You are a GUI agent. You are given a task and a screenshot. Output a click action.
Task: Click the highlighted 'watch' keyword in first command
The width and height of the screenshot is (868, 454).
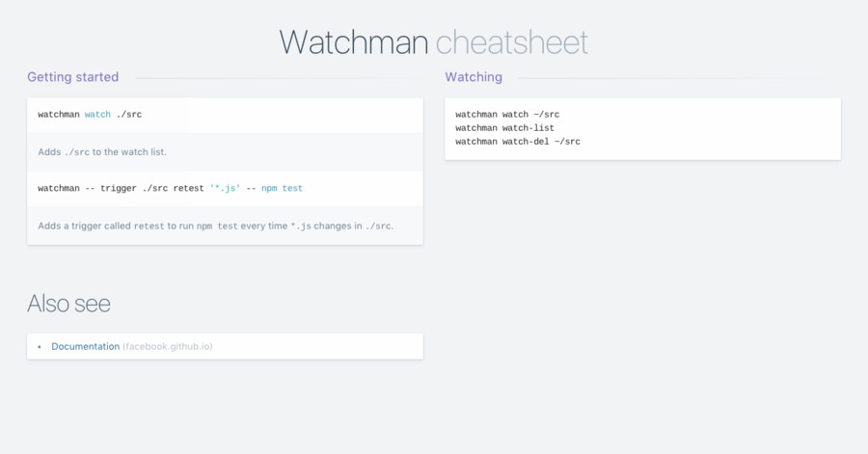[x=97, y=115]
